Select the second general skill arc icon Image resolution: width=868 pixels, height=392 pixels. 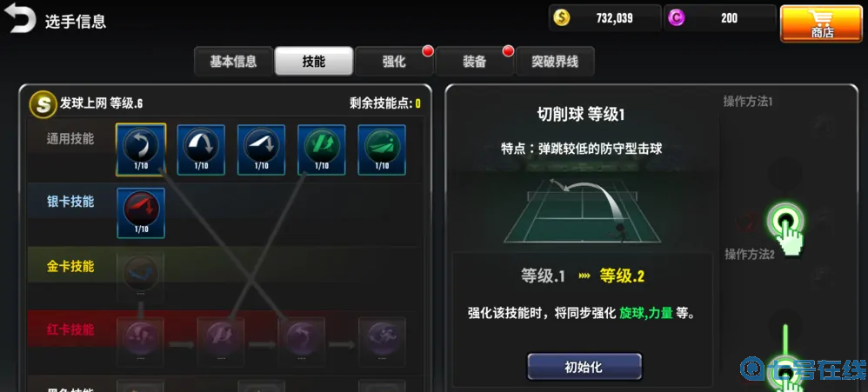click(x=201, y=149)
